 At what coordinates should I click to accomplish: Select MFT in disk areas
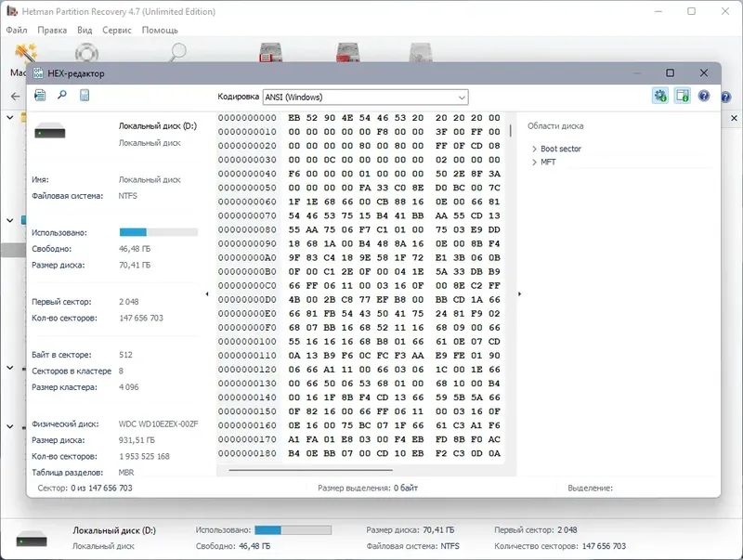(x=548, y=162)
